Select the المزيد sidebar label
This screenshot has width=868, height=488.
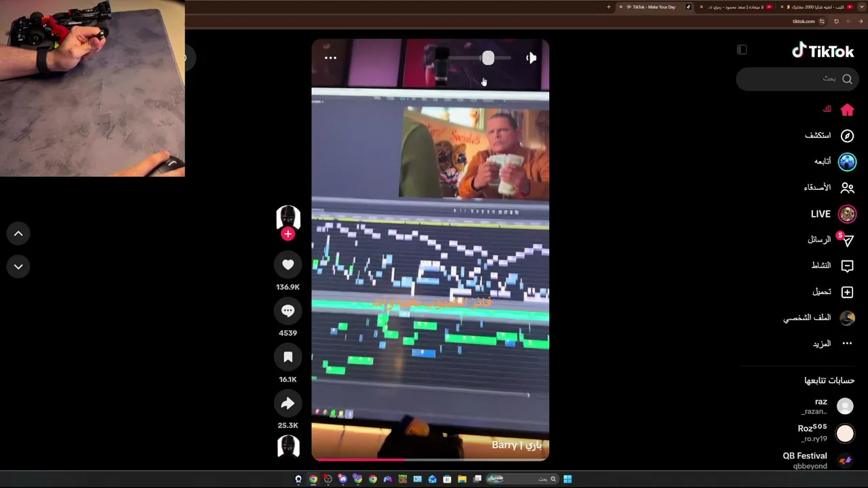click(822, 344)
